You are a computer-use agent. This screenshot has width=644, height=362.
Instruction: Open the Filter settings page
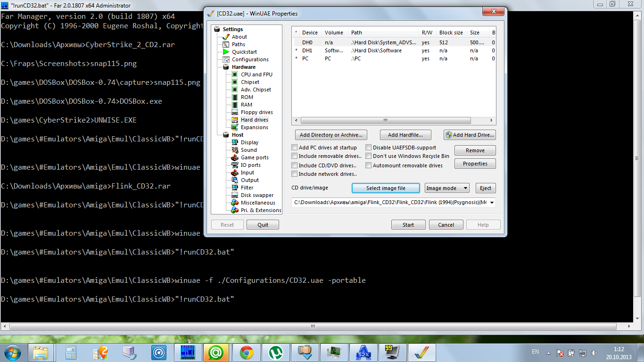coord(247,188)
